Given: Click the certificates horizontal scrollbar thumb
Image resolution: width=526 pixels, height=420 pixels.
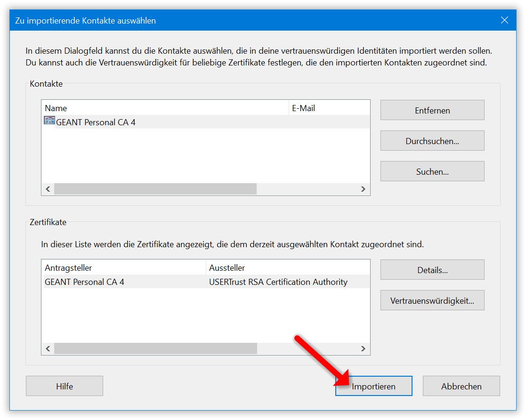Looking at the screenshot, I should (156, 348).
